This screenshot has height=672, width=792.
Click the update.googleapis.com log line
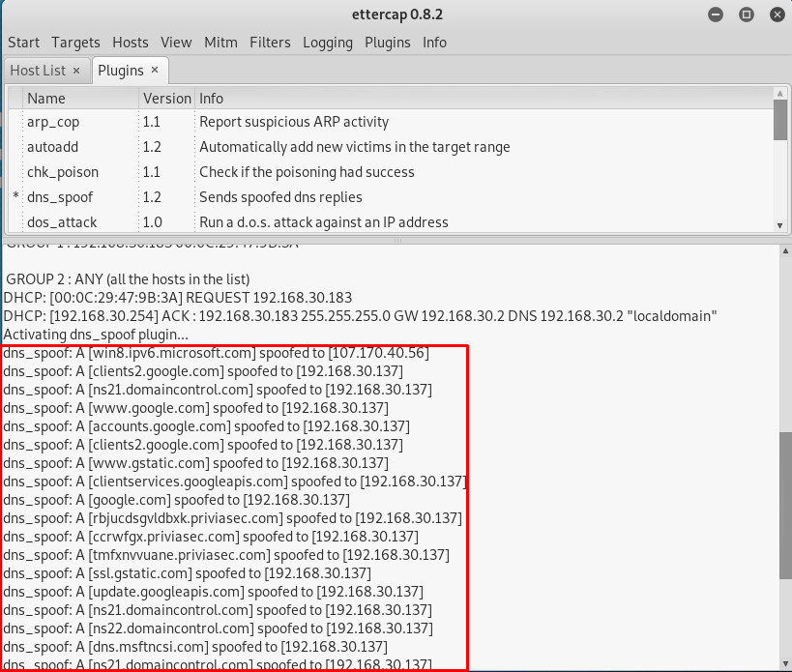click(213, 592)
